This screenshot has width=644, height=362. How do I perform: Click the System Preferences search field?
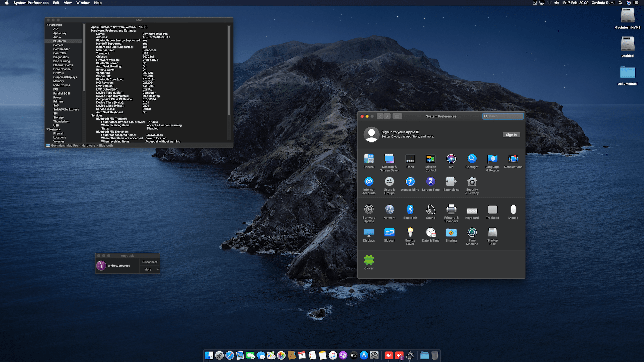coord(503,116)
